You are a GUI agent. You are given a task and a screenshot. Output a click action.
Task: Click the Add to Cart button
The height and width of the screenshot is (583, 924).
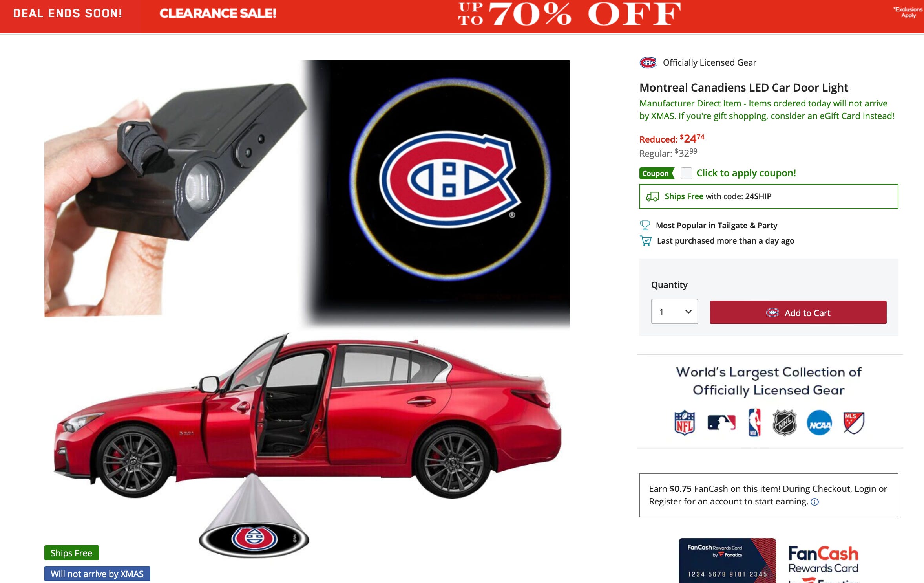[x=798, y=313]
